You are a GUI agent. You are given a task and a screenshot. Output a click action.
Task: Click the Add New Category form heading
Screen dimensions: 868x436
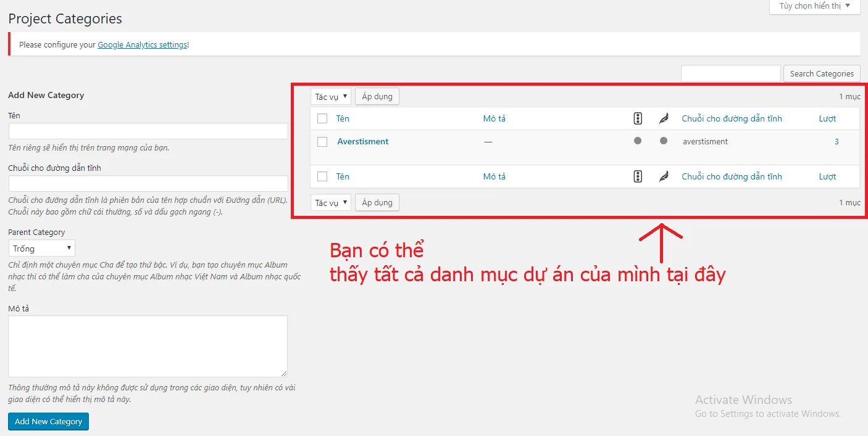click(x=46, y=95)
